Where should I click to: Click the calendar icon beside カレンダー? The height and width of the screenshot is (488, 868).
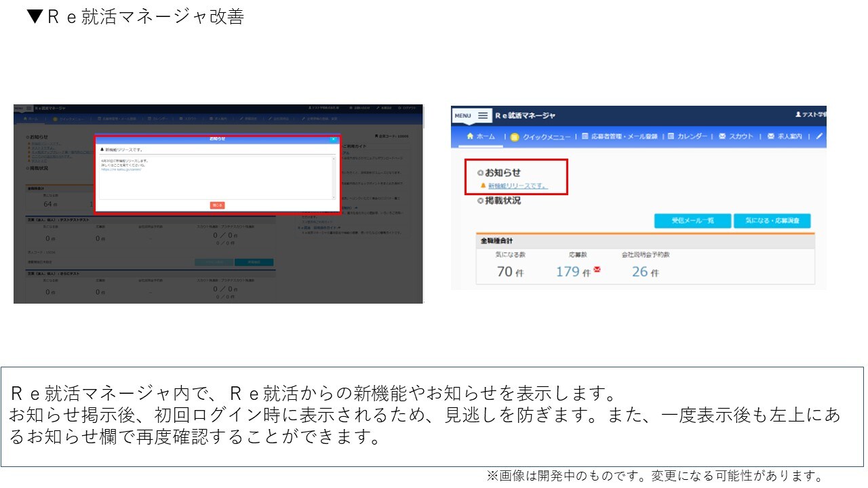pos(671,136)
